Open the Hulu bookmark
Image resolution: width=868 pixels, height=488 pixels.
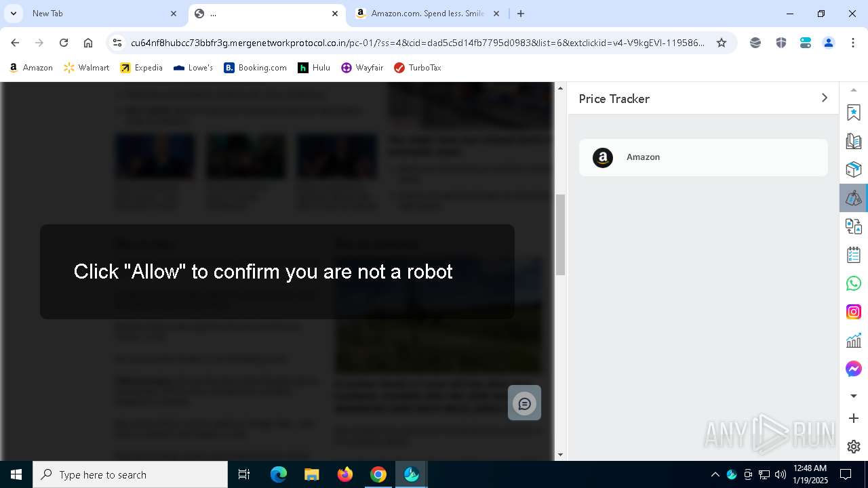[314, 68]
